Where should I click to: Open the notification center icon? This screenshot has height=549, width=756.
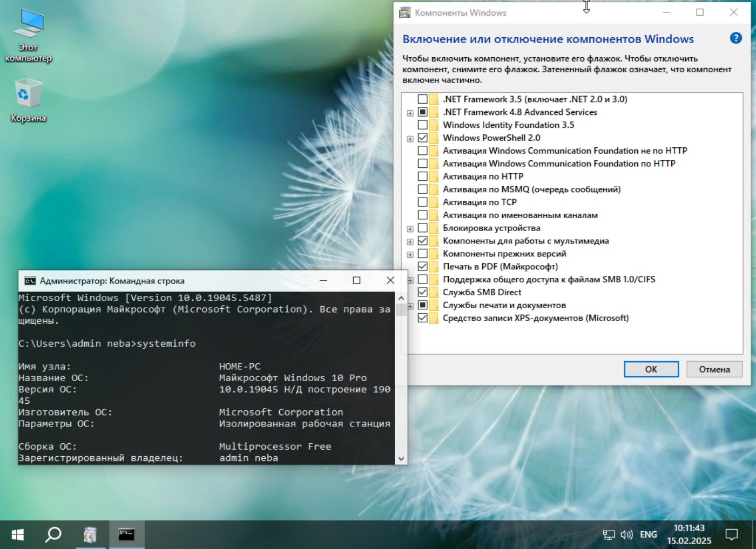click(731, 534)
